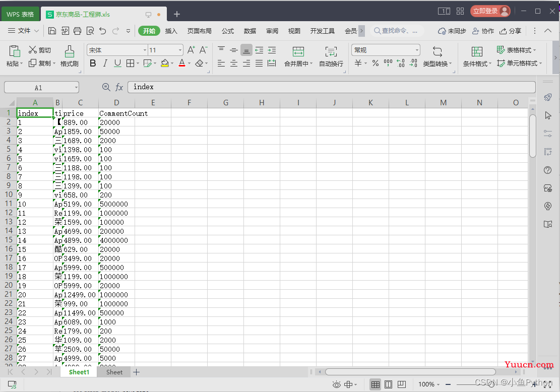Increase decimal places icon
This screenshot has width=560, height=392.
click(401, 63)
